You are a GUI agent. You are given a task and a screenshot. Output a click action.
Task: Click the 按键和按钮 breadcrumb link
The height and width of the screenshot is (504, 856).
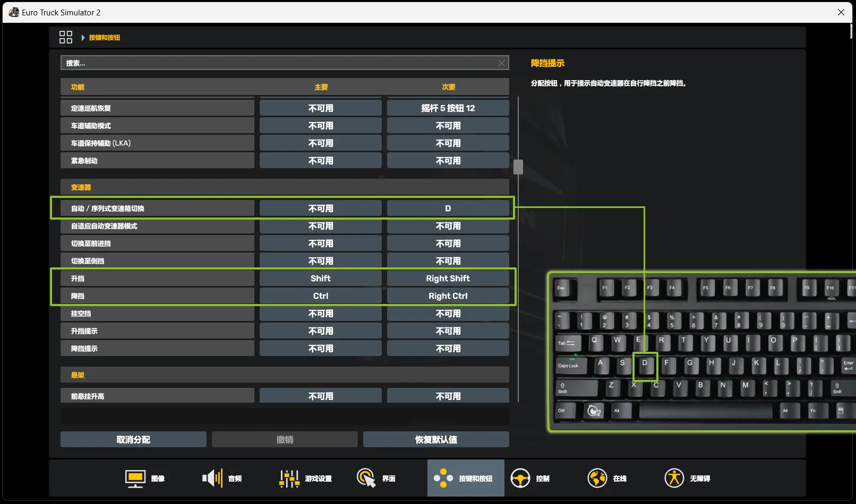[105, 38]
